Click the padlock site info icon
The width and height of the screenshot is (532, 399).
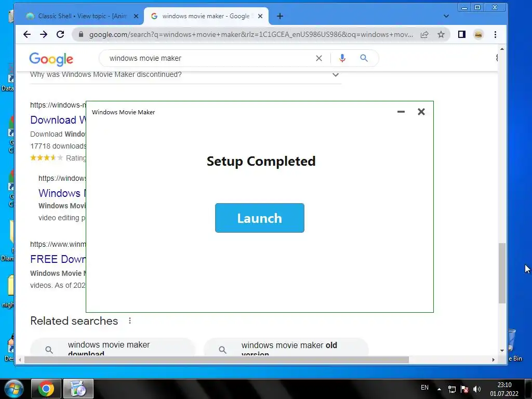[x=81, y=34]
